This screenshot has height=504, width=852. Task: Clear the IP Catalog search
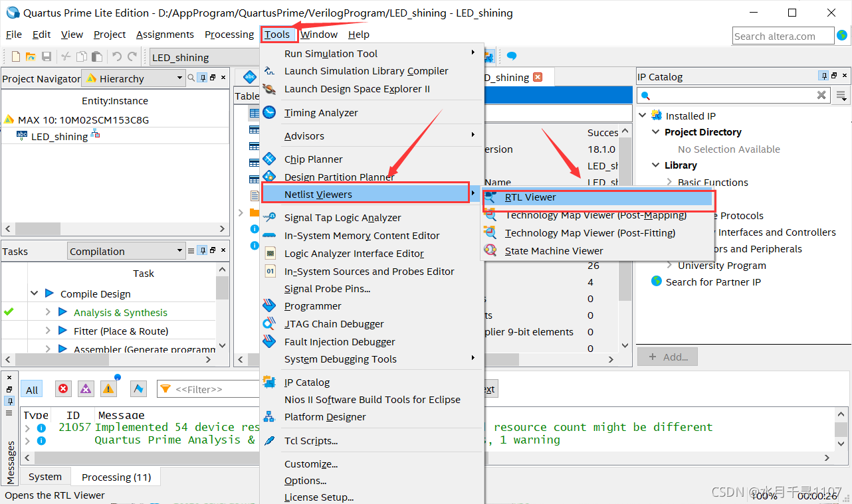coord(822,96)
